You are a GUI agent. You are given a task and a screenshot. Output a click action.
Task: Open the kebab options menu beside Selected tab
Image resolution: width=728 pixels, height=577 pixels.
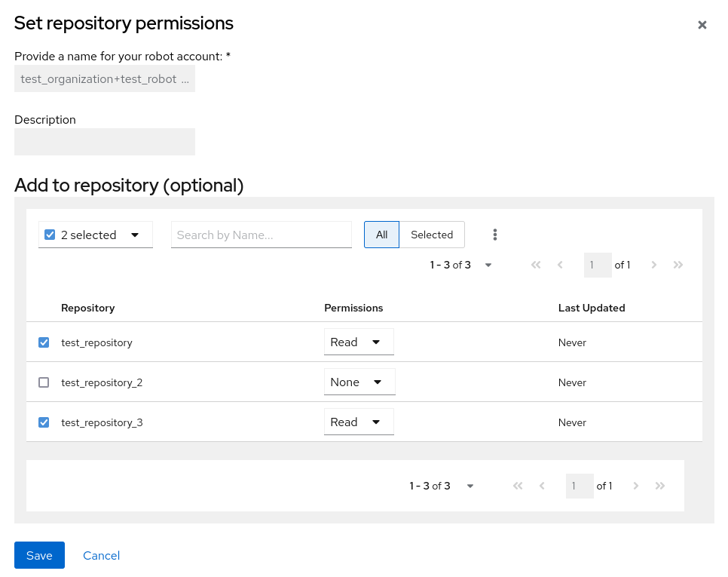495,235
